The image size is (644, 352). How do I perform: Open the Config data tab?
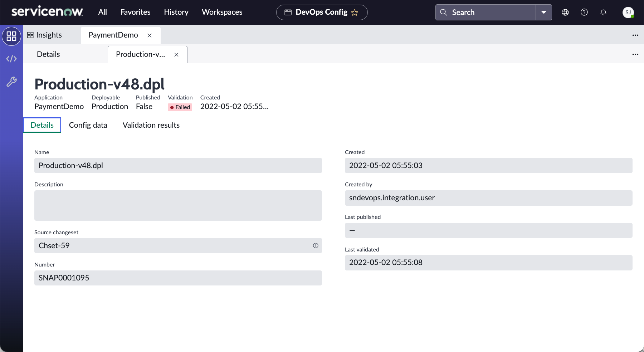tap(88, 125)
